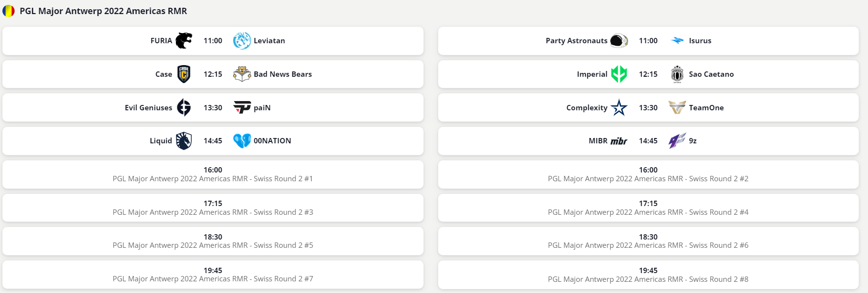The height and width of the screenshot is (293, 868).
Task: Click the paiN team logo
Action: pyautogui.click(x=242, y=107)
